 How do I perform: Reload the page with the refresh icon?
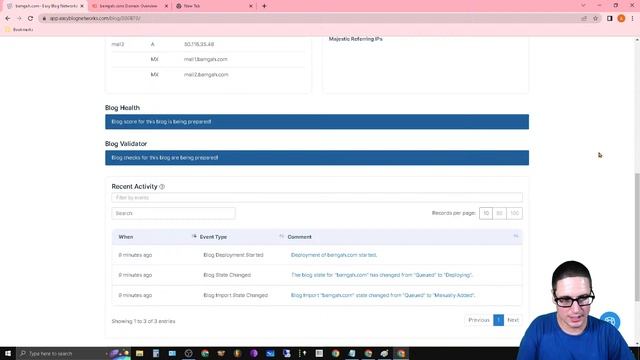pos(30,18)
